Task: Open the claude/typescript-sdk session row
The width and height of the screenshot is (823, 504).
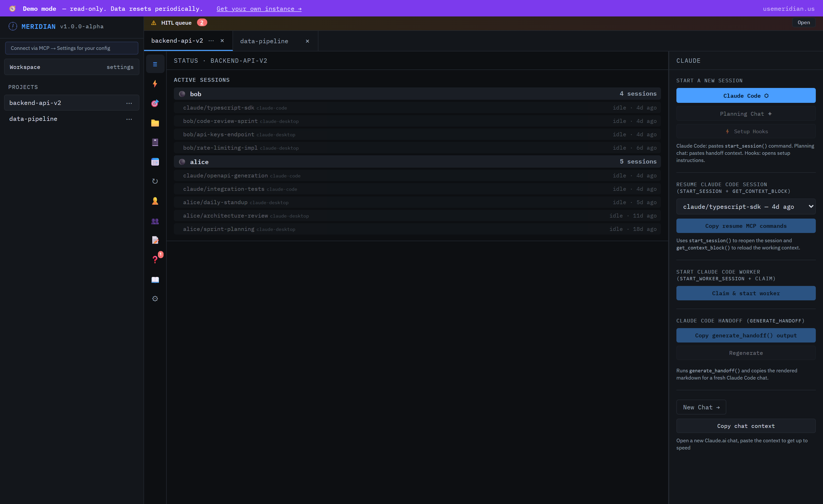Action: click(417, 107)
